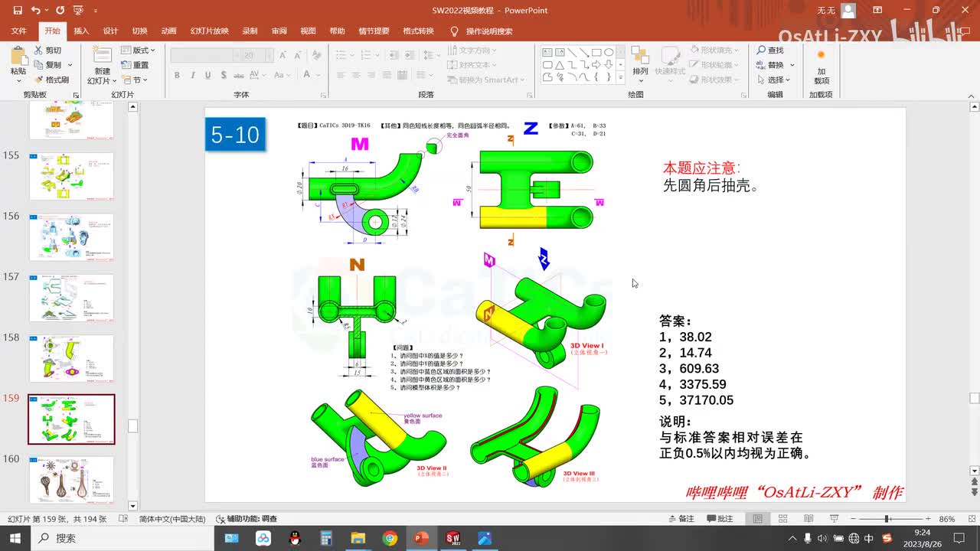Image resolution: width=980 pixels, height=551 pixels.
Task: Click accessibility check (辅助功能: 调查) in status bar
Action: point(247,519)
